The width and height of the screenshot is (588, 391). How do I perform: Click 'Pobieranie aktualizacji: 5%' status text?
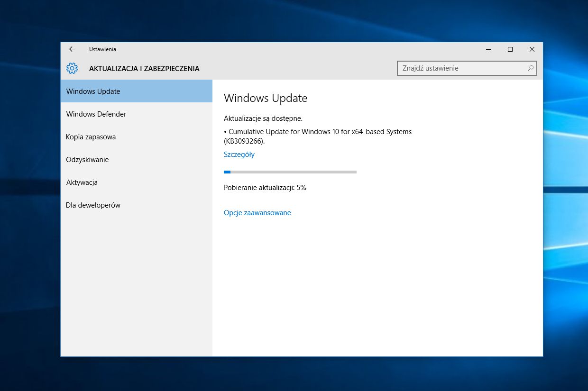pos(265,188)
